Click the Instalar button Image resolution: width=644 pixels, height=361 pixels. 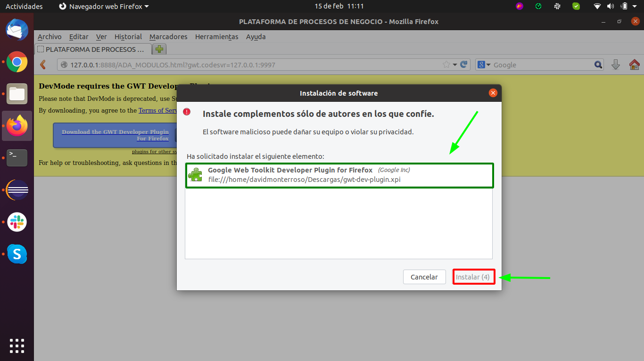click(x=473, y=277)
